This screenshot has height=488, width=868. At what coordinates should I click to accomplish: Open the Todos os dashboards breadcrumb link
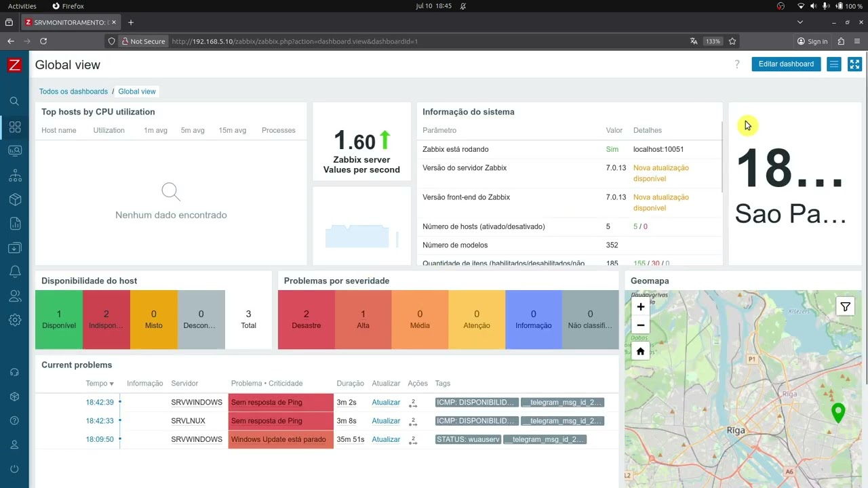(x=73, y=91)
